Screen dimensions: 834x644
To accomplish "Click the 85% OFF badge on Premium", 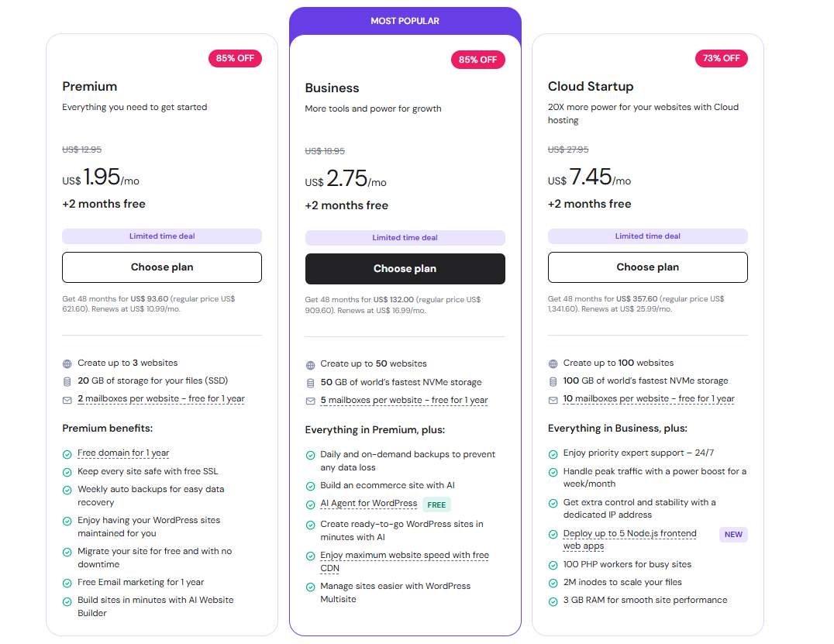I will coord(235,58).
